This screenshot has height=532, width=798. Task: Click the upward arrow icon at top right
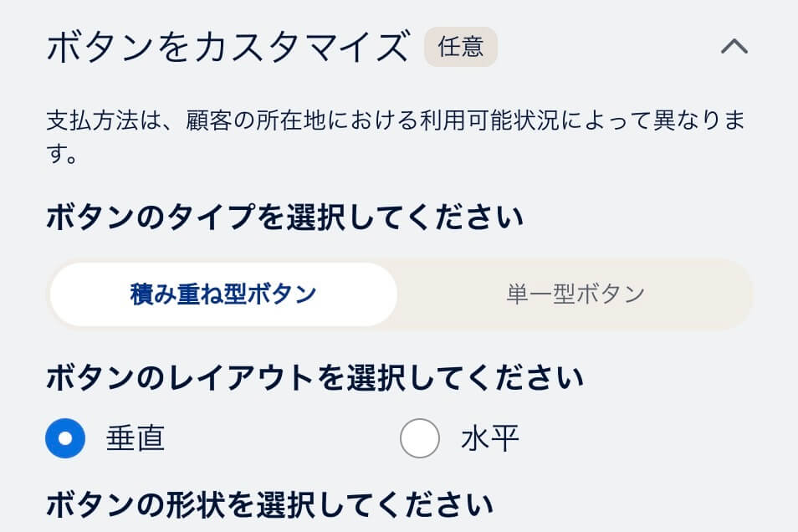[734, 47]
